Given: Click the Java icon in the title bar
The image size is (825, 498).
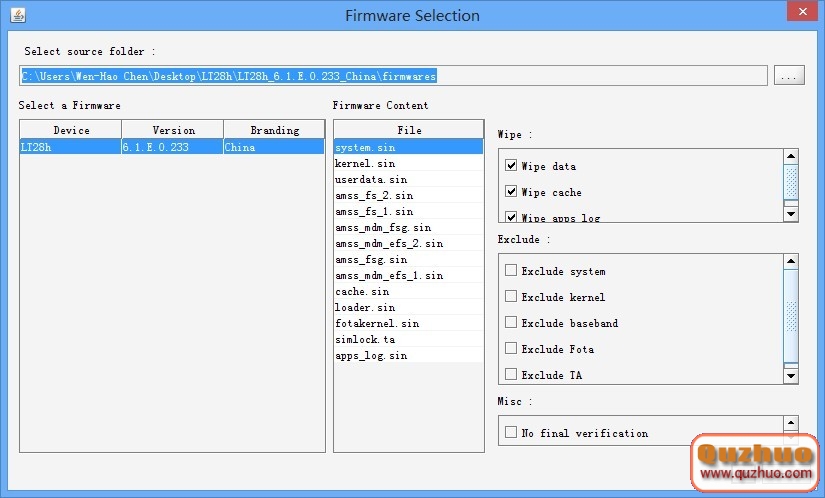Looking at the screenshot, I should tap(17, 16).
